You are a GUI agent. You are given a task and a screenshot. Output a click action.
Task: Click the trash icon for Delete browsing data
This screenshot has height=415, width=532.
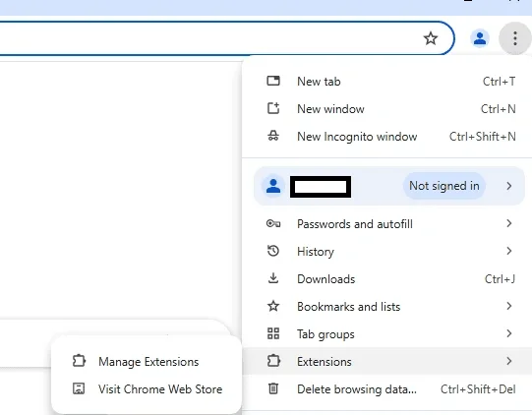click(273, 388)
